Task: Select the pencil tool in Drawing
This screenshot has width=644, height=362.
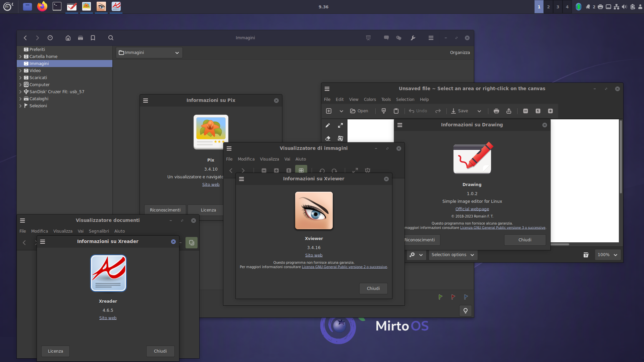Action: point(328,125)
